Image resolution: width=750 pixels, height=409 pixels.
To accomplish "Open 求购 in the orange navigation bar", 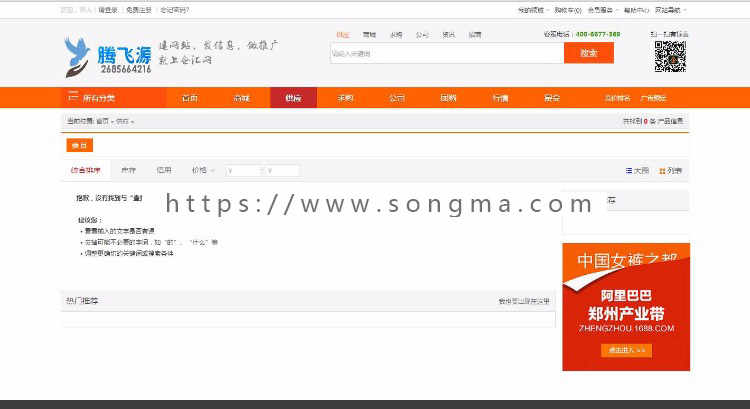I will point(345,98).
